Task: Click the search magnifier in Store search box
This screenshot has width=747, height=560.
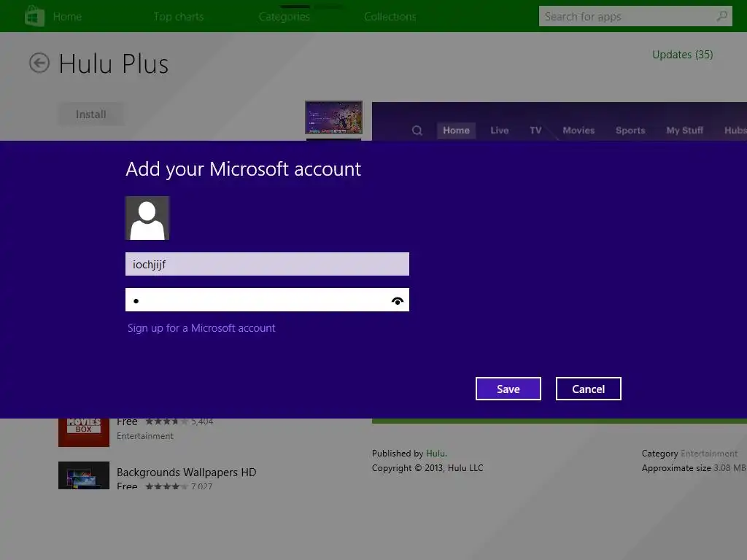Action: pos(721,16)
